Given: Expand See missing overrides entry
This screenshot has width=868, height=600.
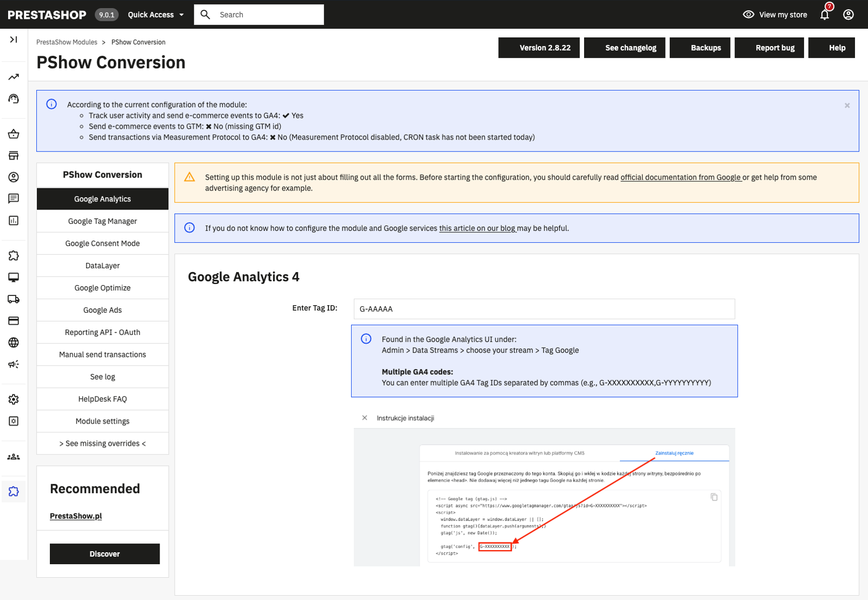Looking at the screenshot, I should coord(103,444).
